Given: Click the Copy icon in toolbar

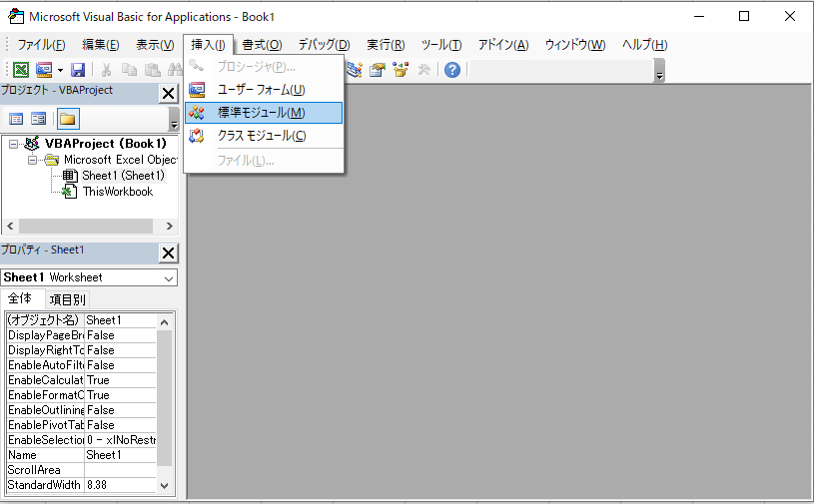Looking at the screenshot, I should click(x=129, y=70).
